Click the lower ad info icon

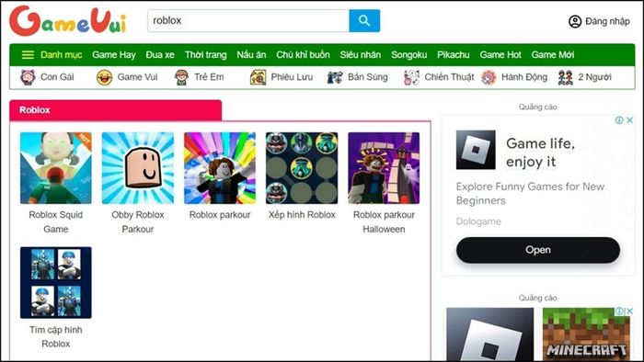pyautogui.click(x=619, y=311)
